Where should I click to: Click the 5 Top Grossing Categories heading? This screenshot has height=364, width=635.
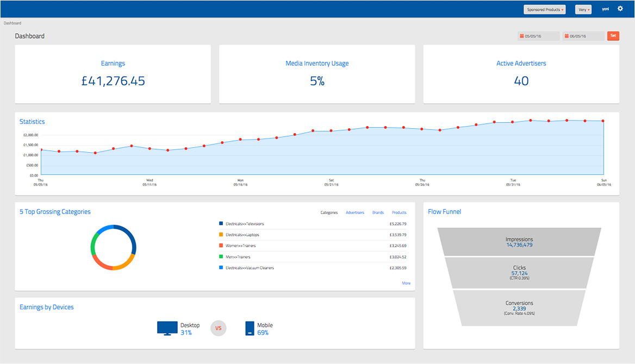pos(55,212)
